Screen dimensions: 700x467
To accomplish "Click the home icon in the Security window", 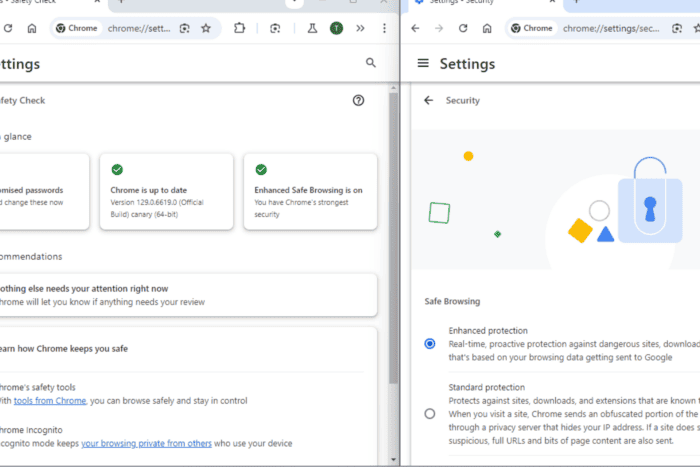I will coord(486,28).
